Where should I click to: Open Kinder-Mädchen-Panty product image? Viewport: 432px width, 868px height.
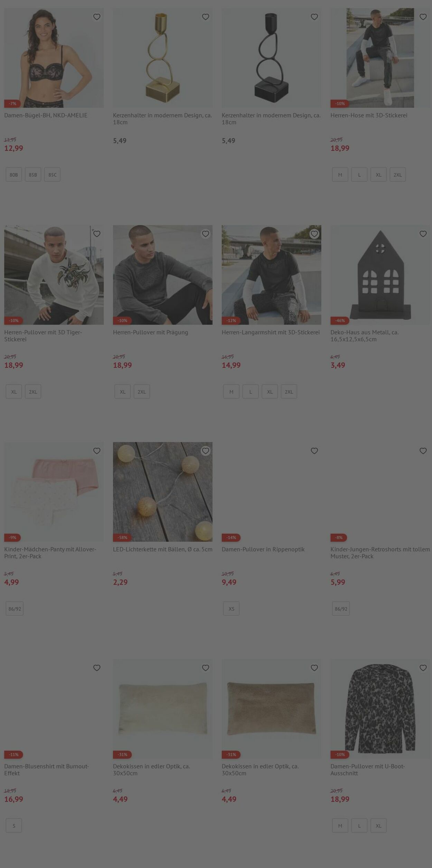pyautogui.click(x=54, y=492)
